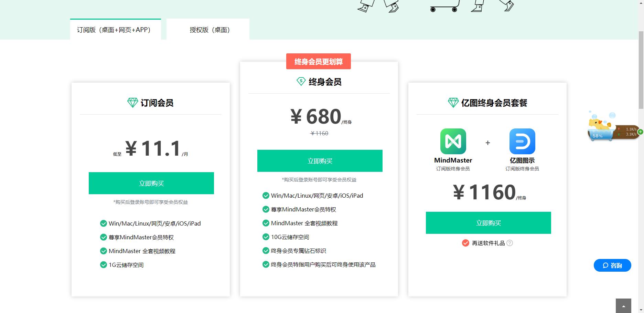Screen dimensions: 644x313
Task: Click the strikethrough ¥1160 original price
Action: [319, 133]
